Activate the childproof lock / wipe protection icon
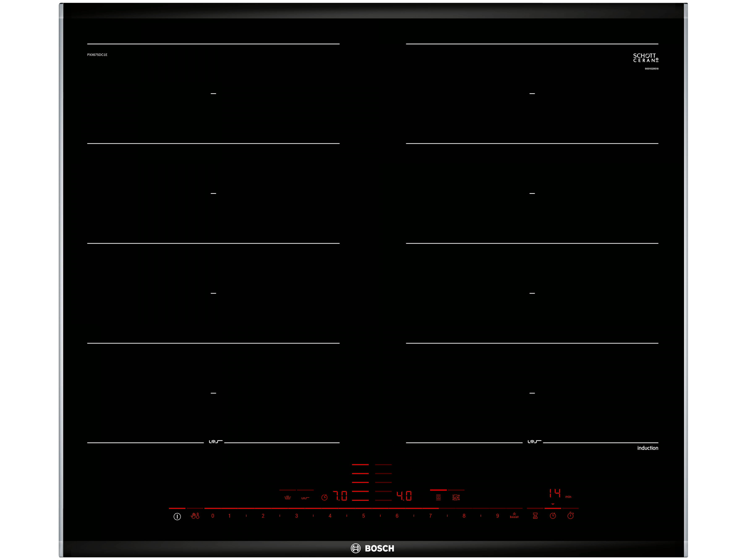The image size is (747, 560). [x=195, y=516]
